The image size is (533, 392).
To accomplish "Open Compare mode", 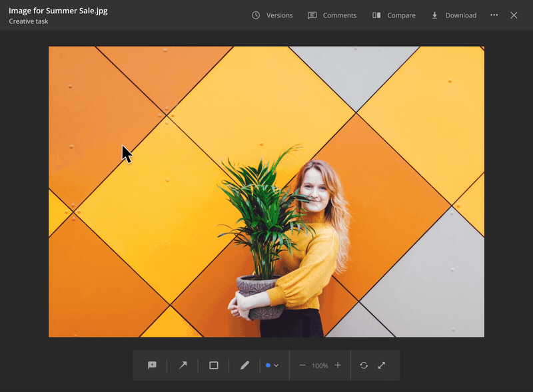I will point(394,15).
